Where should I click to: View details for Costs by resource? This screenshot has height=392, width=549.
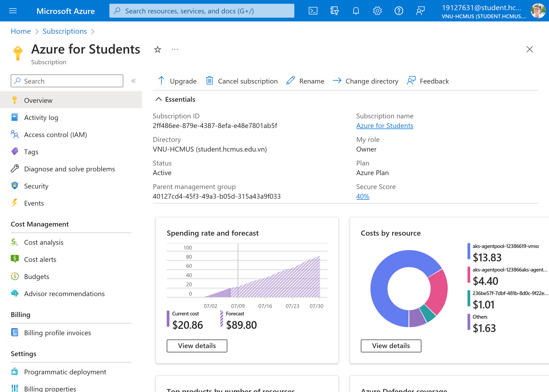pyautogui.click(x=391, y=346)
